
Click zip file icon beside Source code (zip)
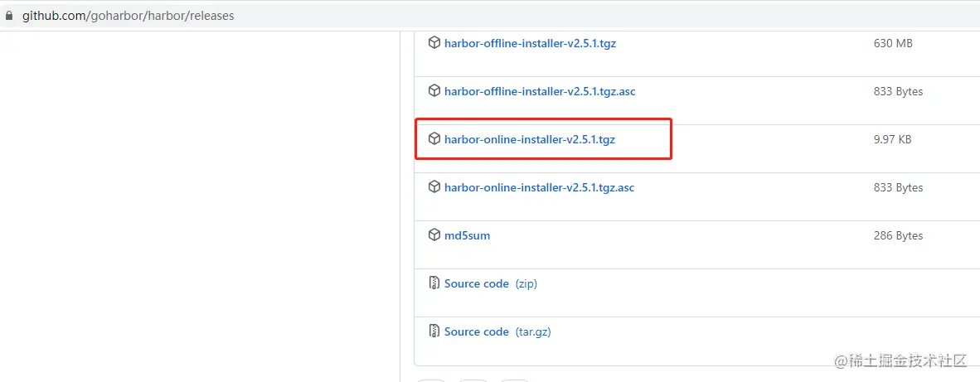click(434, 283)
